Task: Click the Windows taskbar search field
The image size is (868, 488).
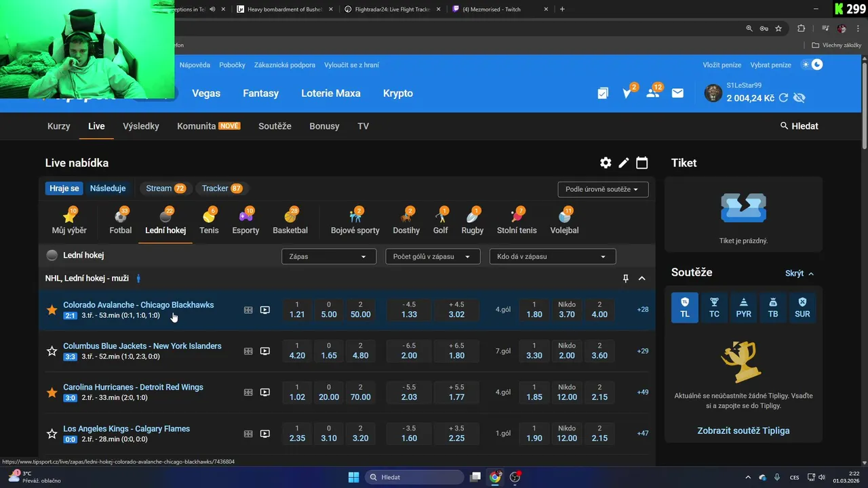Action: [414, 477]
